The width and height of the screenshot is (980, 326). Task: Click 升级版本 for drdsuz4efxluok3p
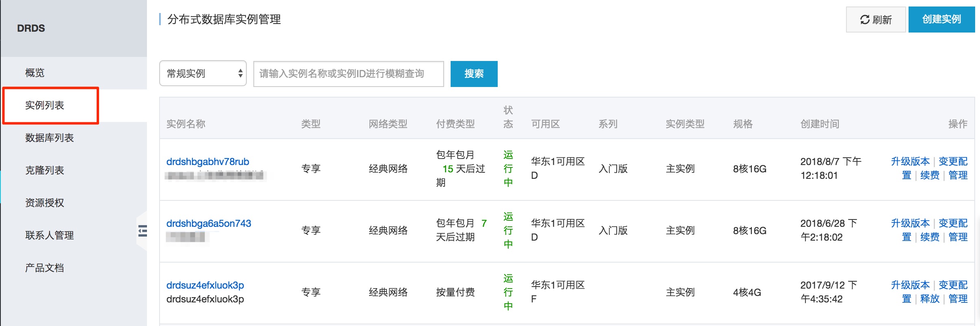tap(910, 285)
